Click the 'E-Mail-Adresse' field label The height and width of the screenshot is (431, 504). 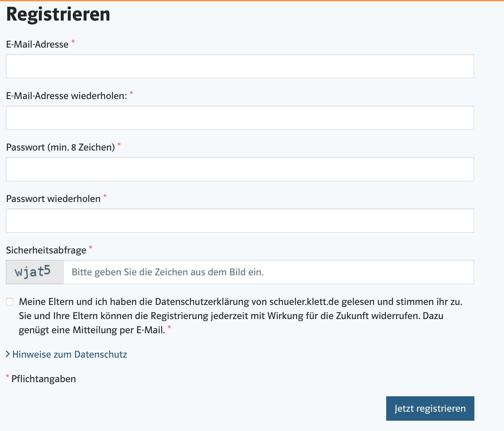tap(37, 44)
